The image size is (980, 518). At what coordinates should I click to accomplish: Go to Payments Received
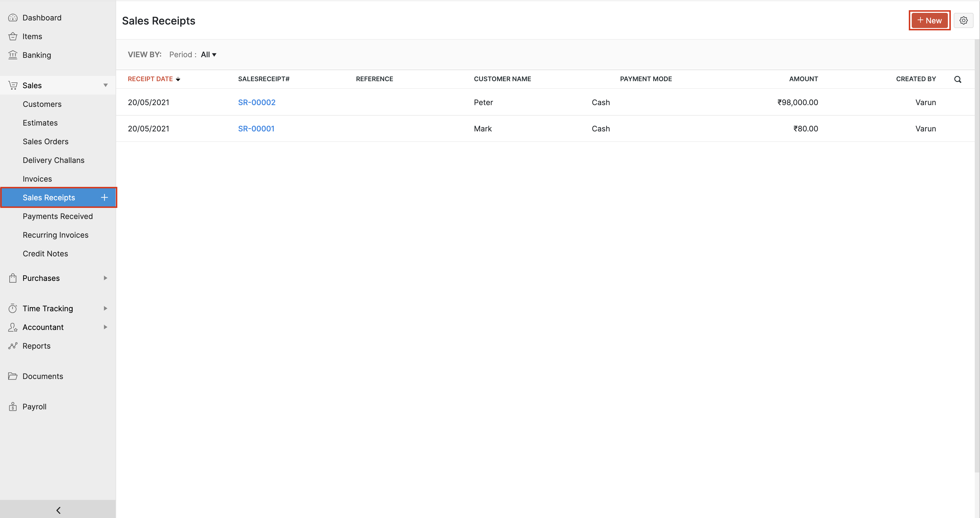click(x=58, y=216)
